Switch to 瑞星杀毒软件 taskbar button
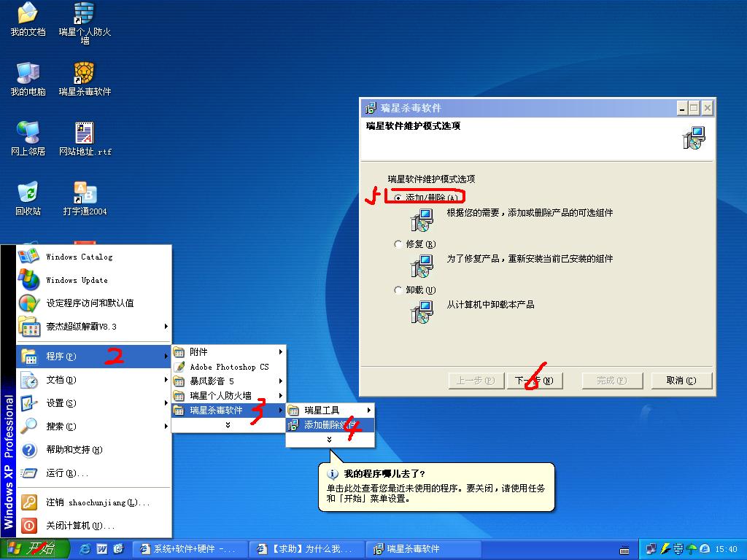 coord(423,549)
